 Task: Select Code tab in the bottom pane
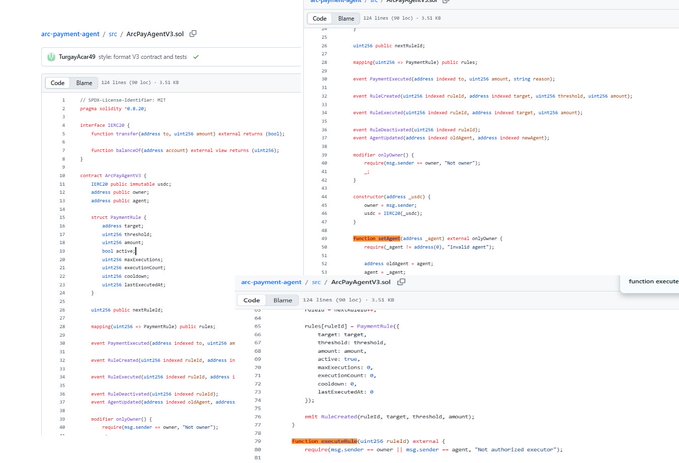(x=252, y=300)
